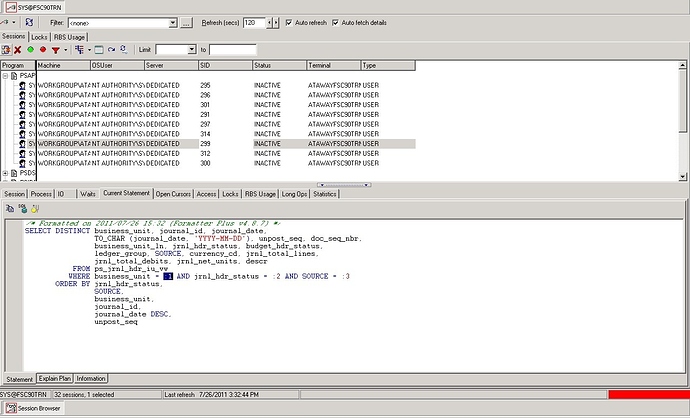Click the 'to' limit input field
This screenshot has height=418, width=690.
232,50
